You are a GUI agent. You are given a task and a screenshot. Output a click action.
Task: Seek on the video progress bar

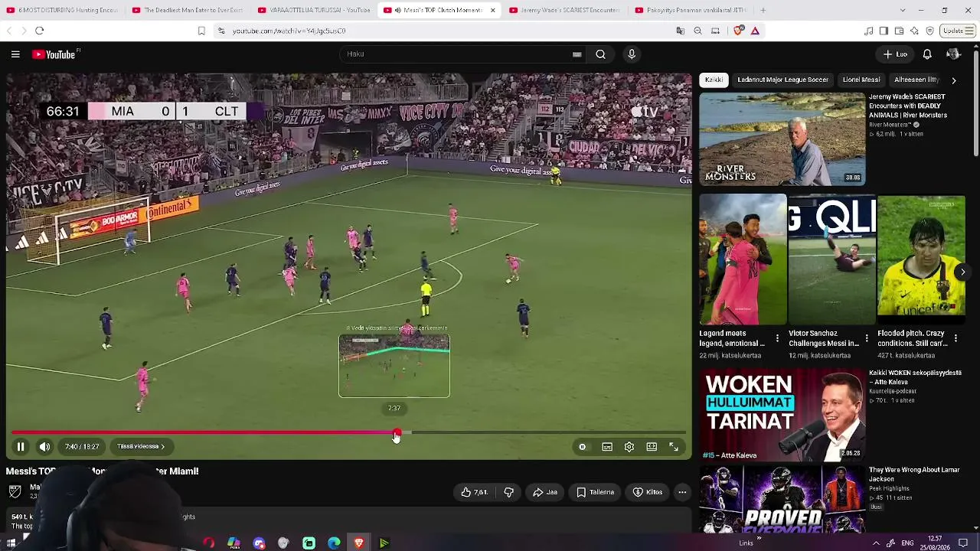point(348,433)
